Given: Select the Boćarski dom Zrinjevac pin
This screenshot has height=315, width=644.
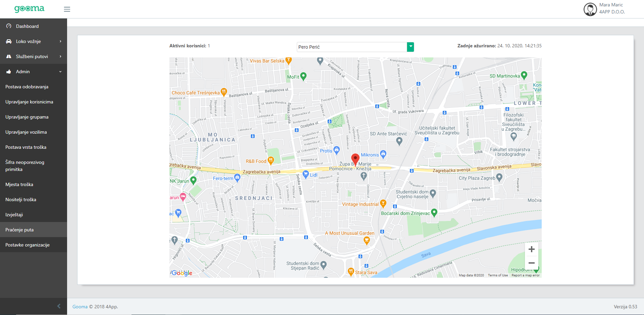Looking at the screenshot, I should 434,213.
